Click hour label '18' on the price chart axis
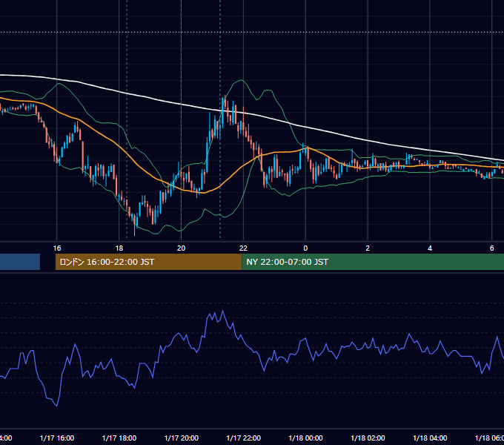Image resolution: width=504 pixels, height=445 pixels. pos(119,248)
